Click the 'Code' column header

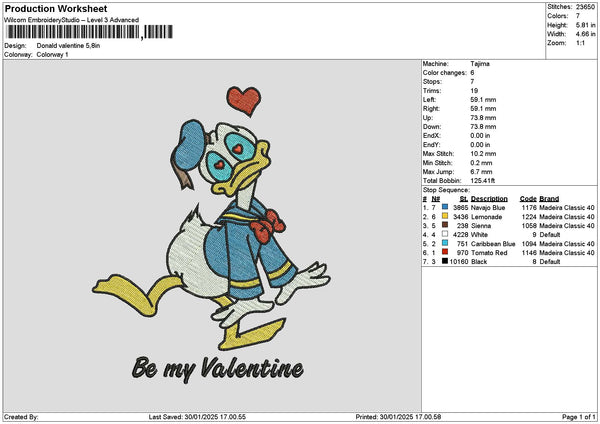[528, 199]
